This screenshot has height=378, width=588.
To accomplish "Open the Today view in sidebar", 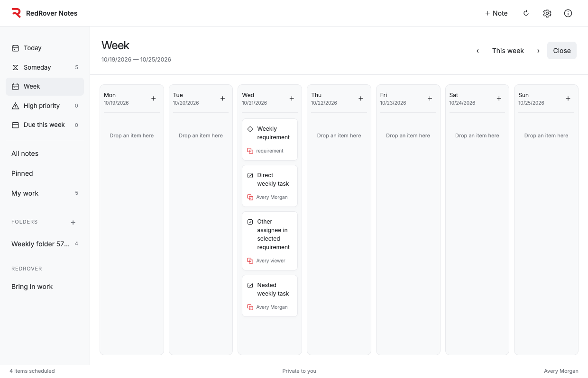I will click(45, 48).
